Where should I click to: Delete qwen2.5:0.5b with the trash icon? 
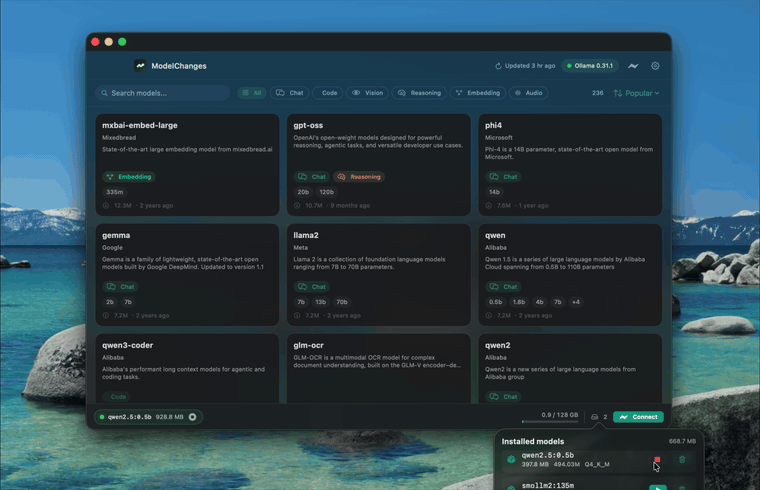[682, 459]
